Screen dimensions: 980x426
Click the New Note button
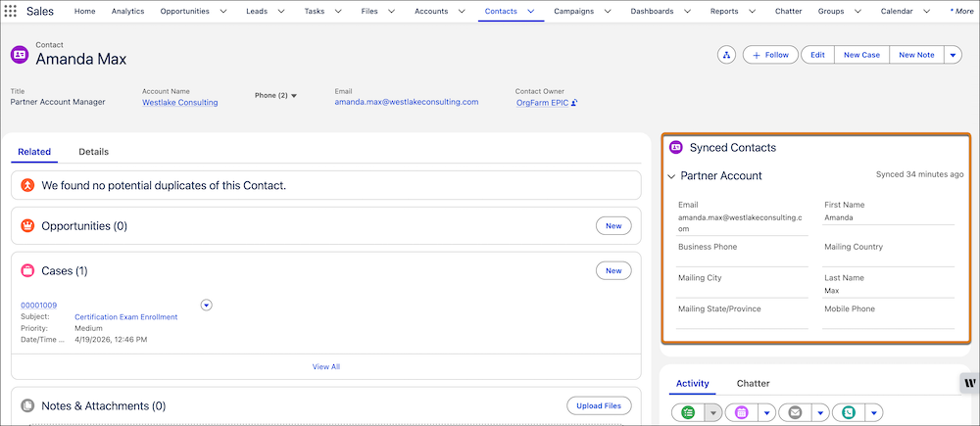tap(917, 55)
